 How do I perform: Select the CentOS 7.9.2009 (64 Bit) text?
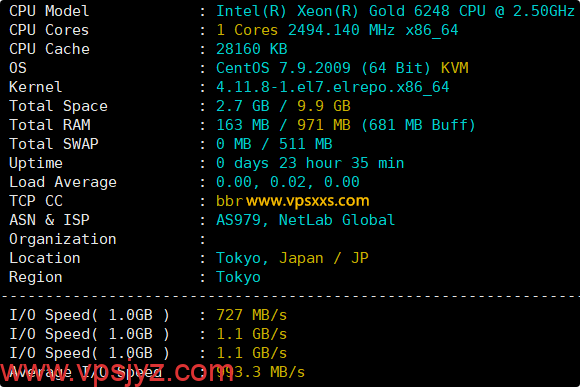(x=323, y=68)
